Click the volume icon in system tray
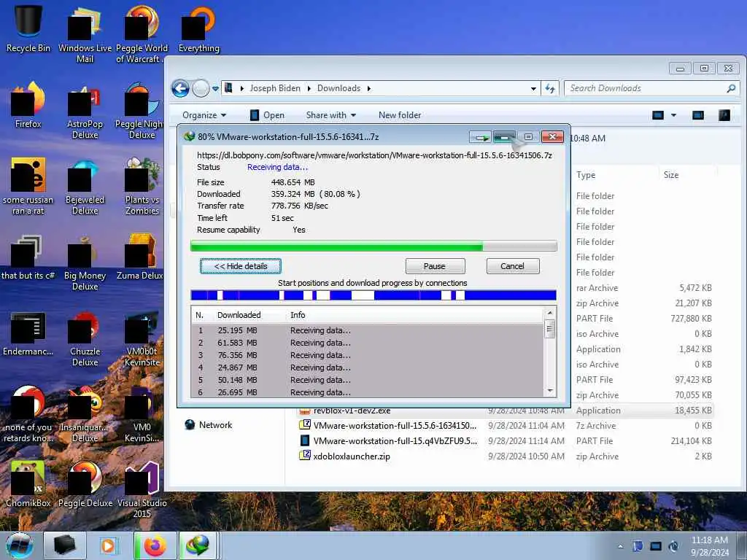Viewport: 747px width, 560px height. [673, 546]
